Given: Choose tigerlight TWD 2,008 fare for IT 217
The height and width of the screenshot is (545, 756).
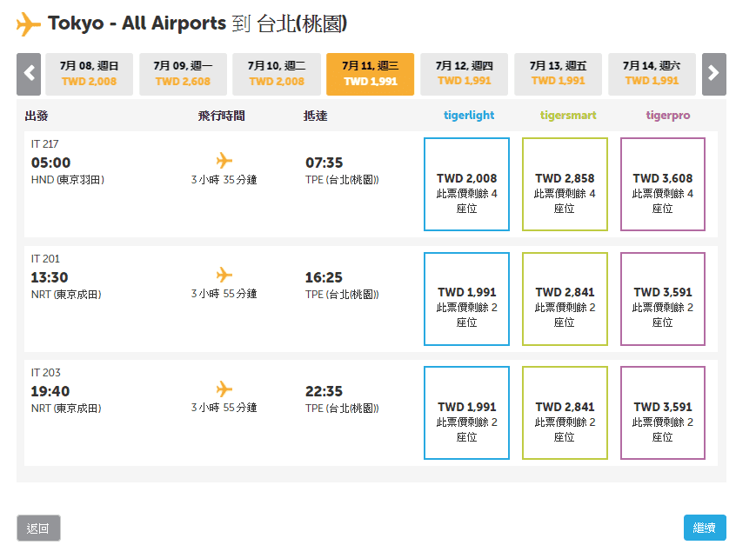Looking at the screenshot, I should tap(466, 184).
